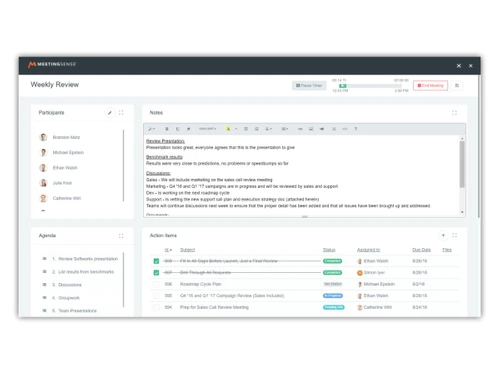
Task: Insert a bulleted list in Notes
Action: tap(246, 129)
